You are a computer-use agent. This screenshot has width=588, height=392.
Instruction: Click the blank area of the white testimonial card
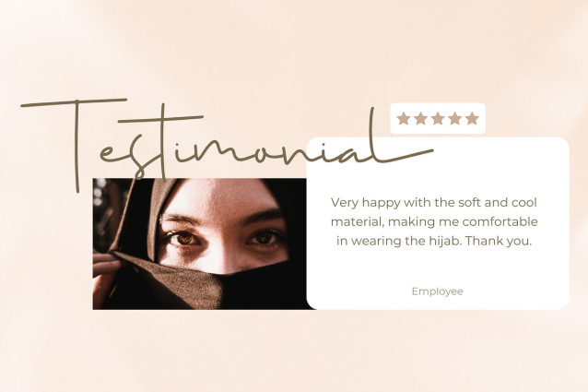(x=438, y=268)
